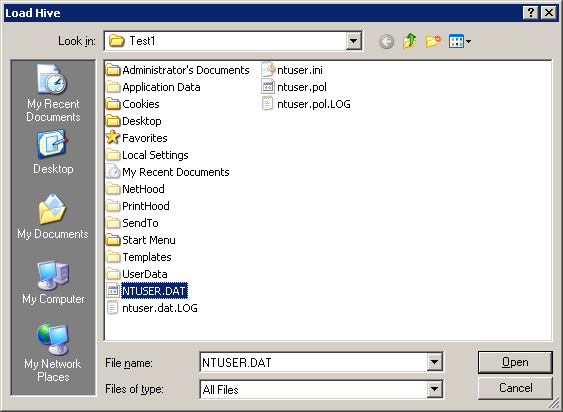
Task: Select the ntuser.pol file
Action: [294, 87]
